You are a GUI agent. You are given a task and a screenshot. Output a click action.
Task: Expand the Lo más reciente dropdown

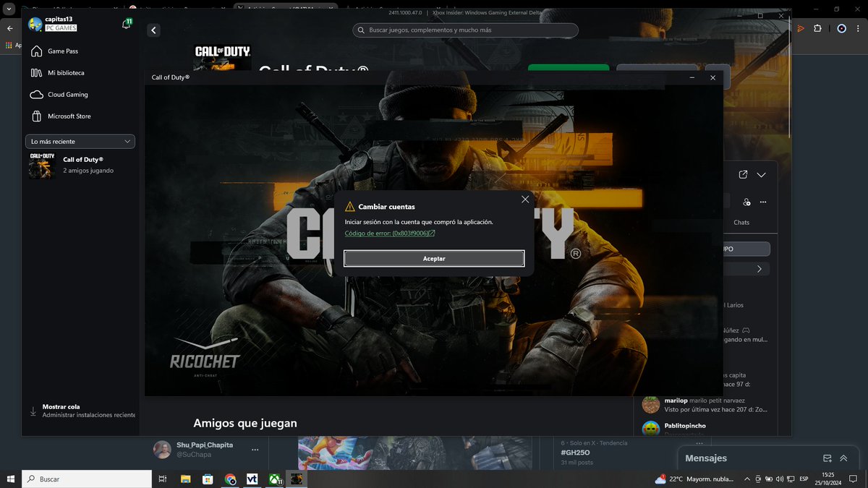point(80,142)
